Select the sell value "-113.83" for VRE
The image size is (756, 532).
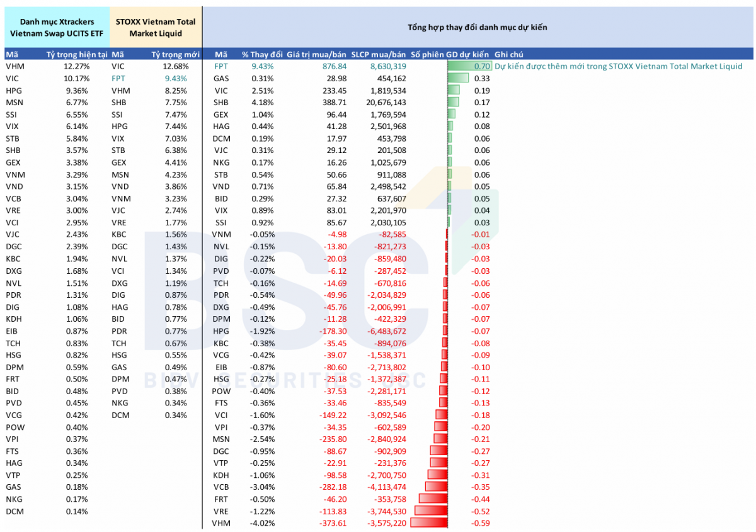333,511
